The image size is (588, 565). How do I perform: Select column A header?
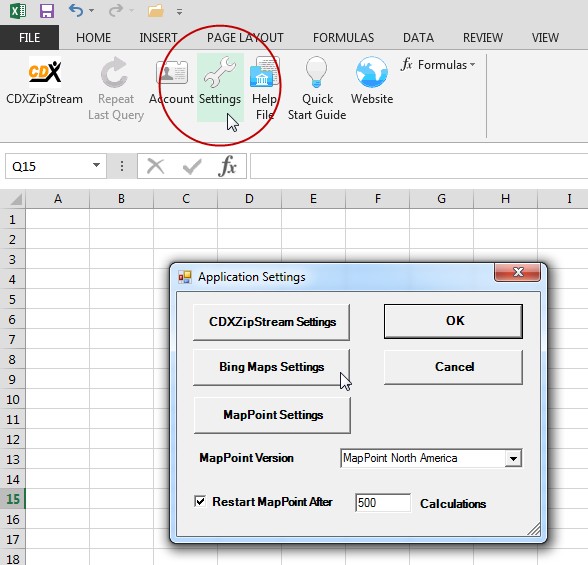pos(58,199)
